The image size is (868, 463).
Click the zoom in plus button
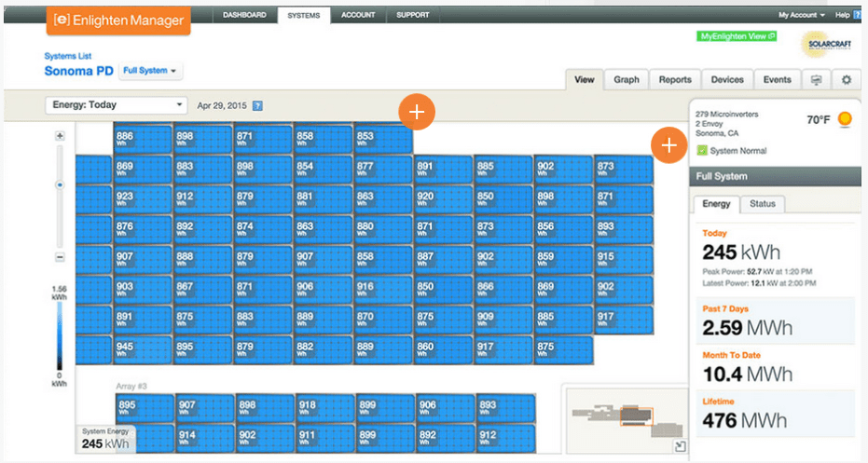60,136
